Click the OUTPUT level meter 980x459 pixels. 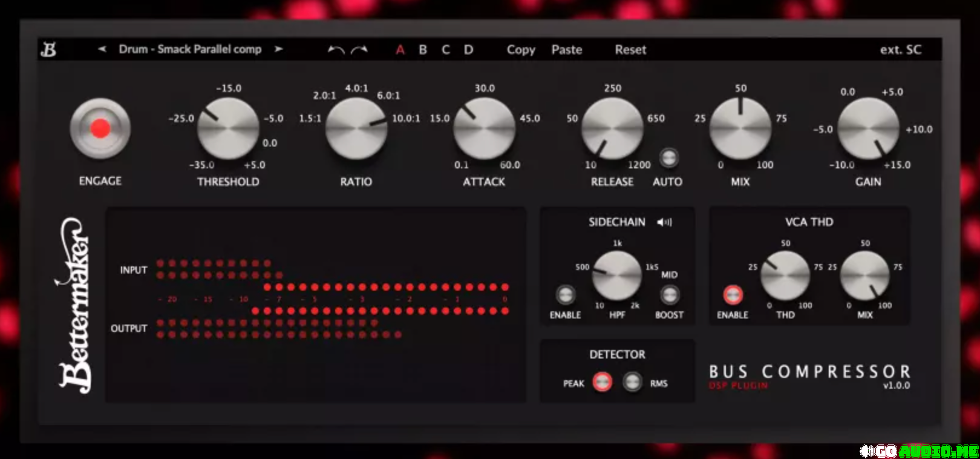pyautogui.click(x=278, y=328)
